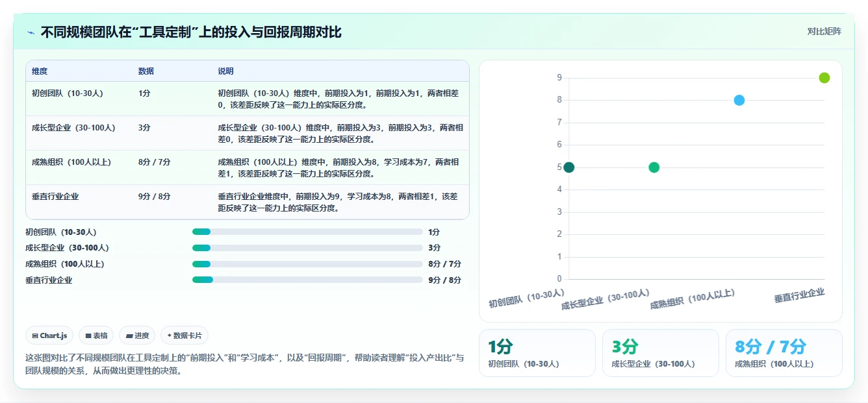
Task: Click the chart x-axis label 垂直行业企业
Action: point(799,295)
